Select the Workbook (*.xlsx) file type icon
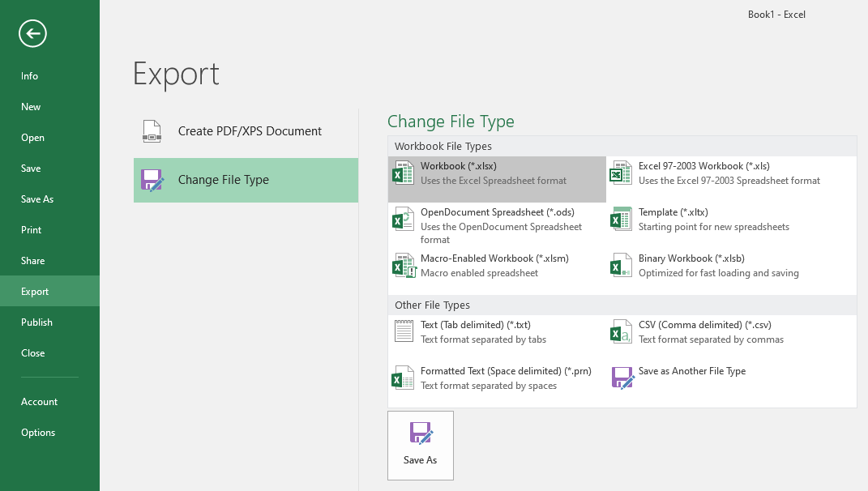Viewport: 868px width, 491px height. click(x=403, y=173)
